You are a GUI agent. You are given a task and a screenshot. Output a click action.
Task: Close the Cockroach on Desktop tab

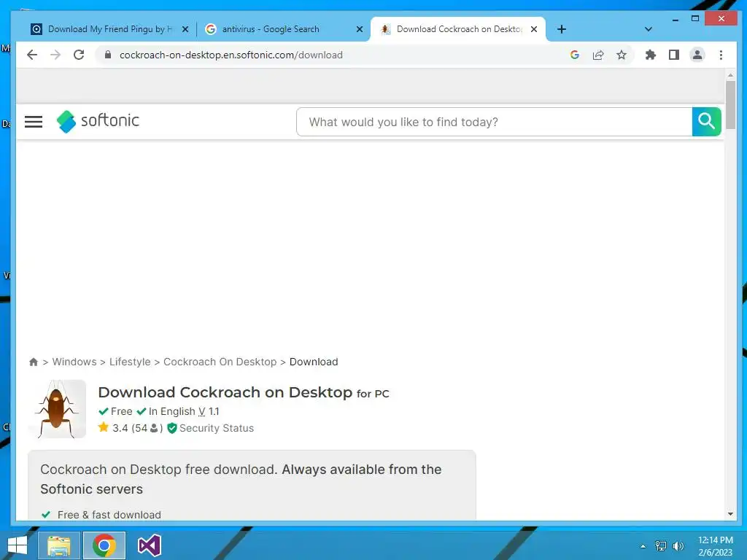(x=534, y=29)
